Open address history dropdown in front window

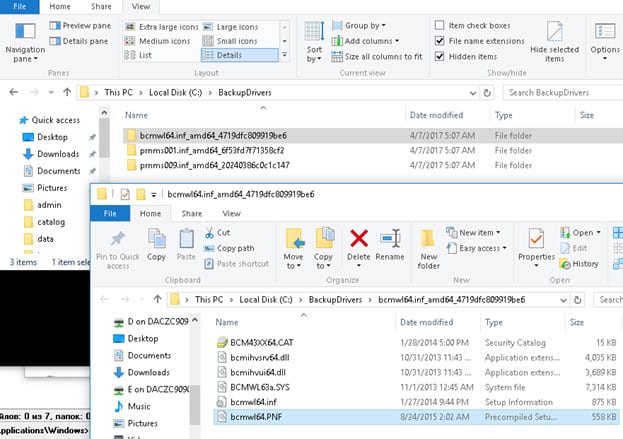563,300
